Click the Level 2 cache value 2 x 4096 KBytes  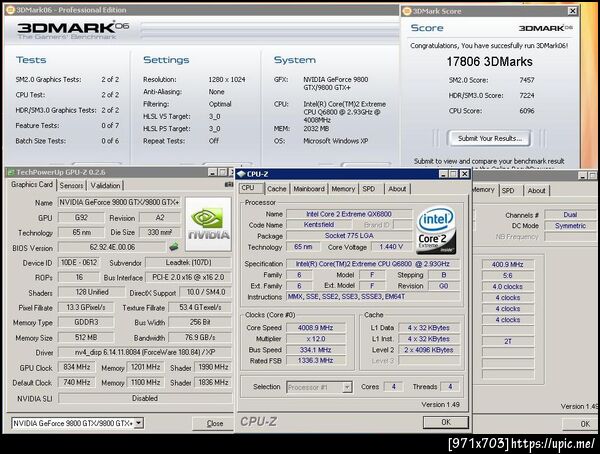pos(429,350)
